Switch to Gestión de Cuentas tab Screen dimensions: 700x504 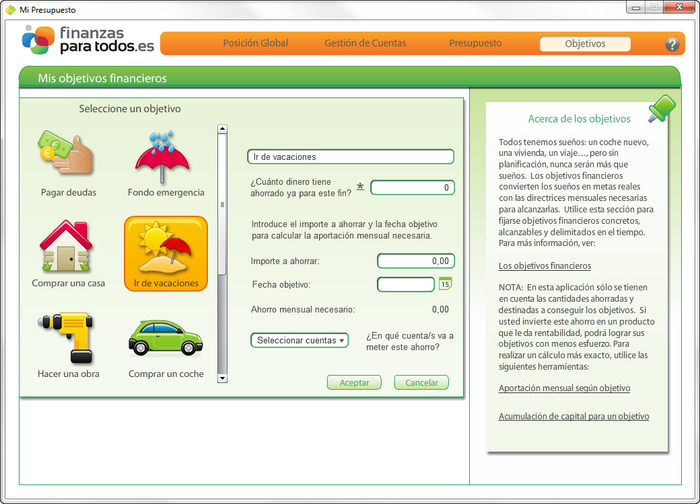(x=367, y=44)
